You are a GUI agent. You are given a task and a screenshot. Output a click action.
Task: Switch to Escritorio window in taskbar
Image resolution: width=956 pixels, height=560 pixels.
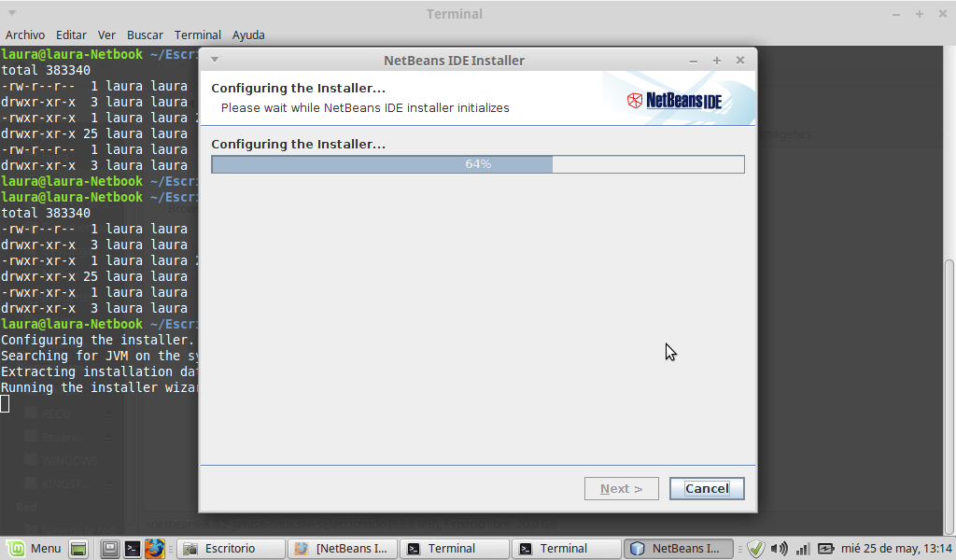coord(231,549)
